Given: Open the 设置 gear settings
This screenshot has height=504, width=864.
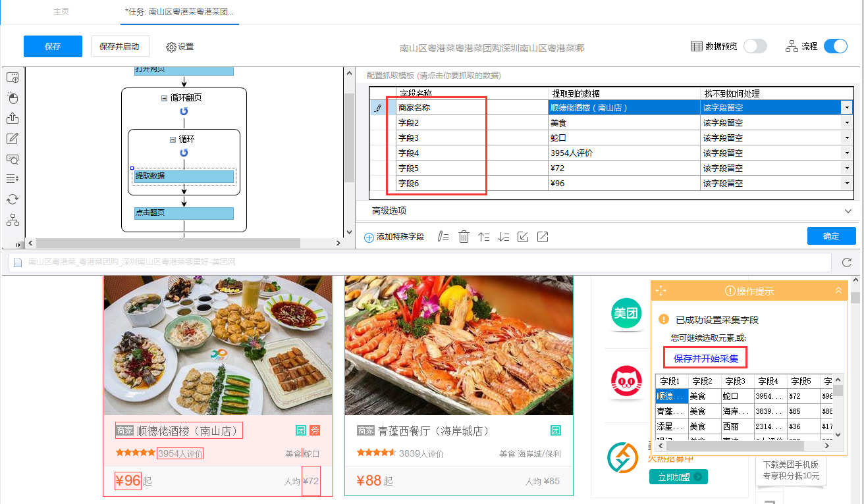Looking at the screenshot, I should point(180,47).
